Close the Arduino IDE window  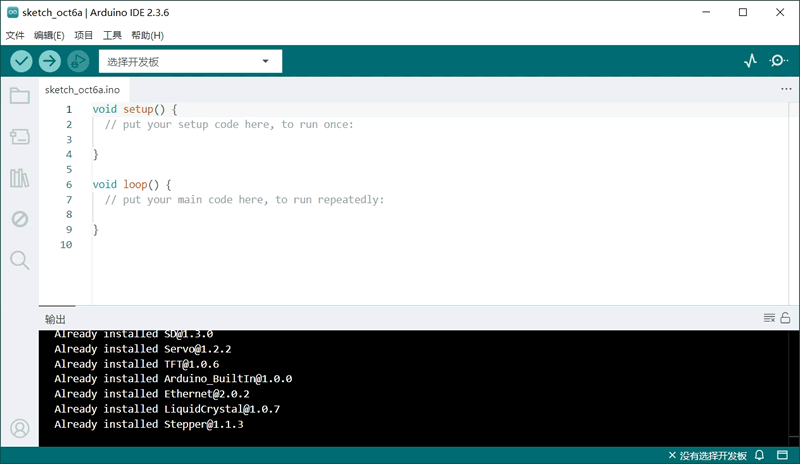pyautogui.click(x=780, y=12)
